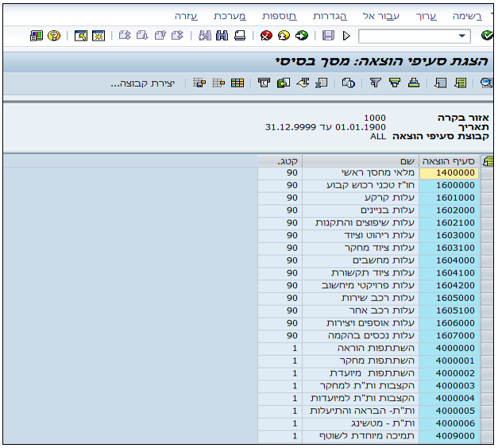
Task: Open the command field dropdown arrow
Action: point(462,36)
